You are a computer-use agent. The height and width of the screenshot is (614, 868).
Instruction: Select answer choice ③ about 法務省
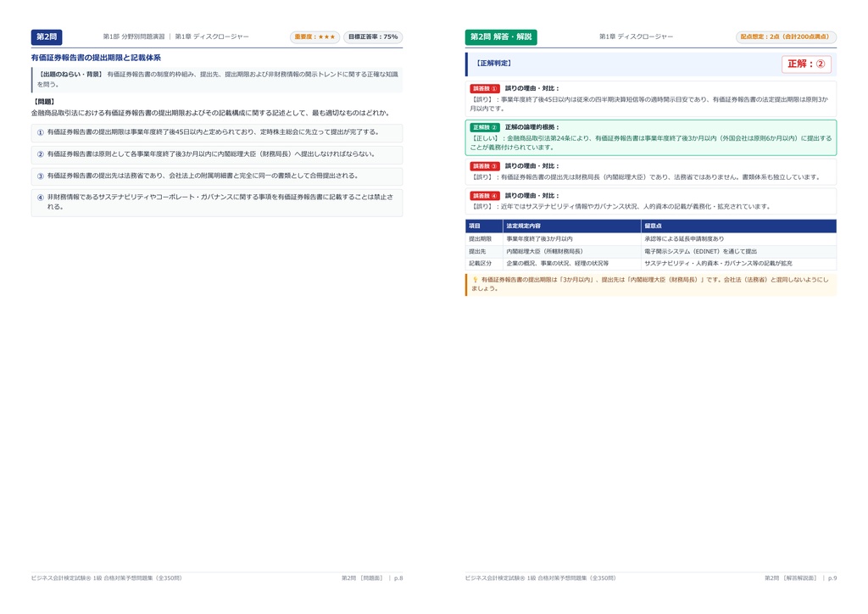(217, 176)
